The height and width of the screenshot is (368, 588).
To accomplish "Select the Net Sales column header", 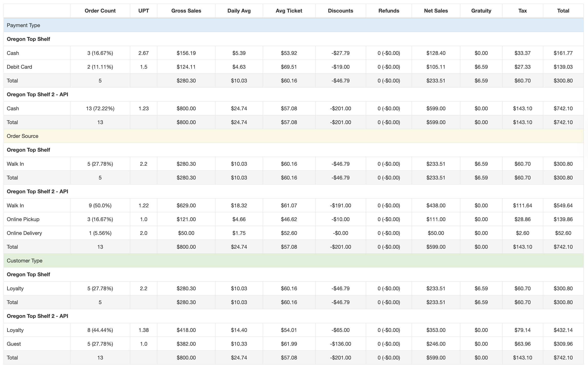I will coord(436,11).
